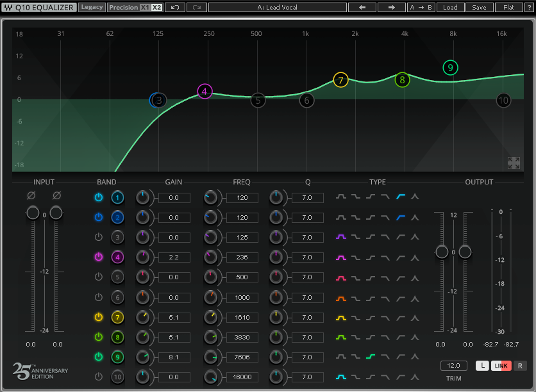Enable band 3 power button
This screenshot has width=536, height=392.
[x=99, y=237]
